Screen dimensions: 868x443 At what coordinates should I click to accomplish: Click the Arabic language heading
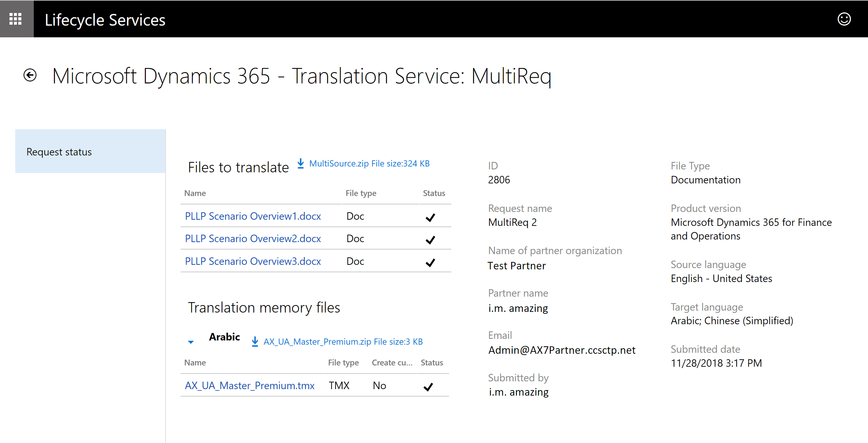click(224, 337)
